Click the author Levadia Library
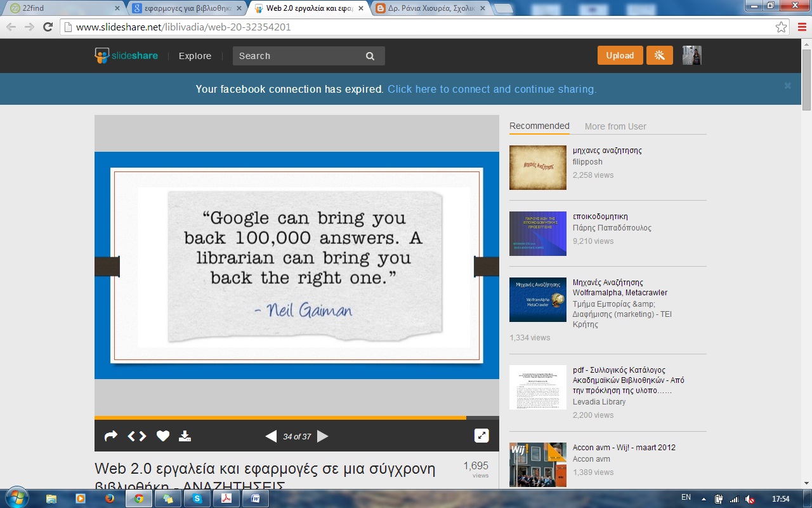The width and height of the screenshot is (812, 508). 599,402
